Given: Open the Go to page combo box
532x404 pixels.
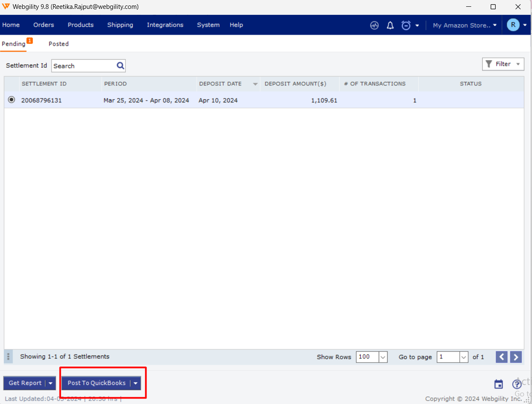Looking at the screenshot, I should (453, 357).
